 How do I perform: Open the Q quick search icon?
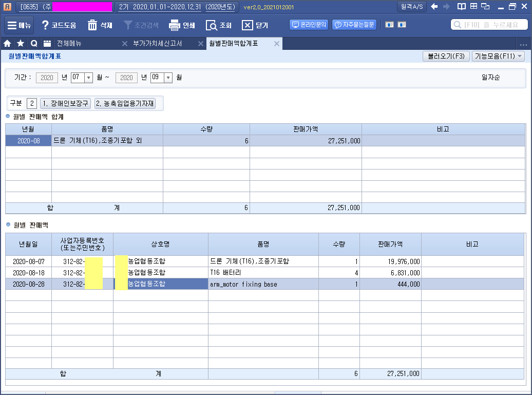pos(34,44)
